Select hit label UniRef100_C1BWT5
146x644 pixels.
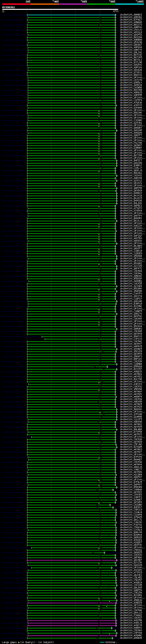[x=131, y=311]
